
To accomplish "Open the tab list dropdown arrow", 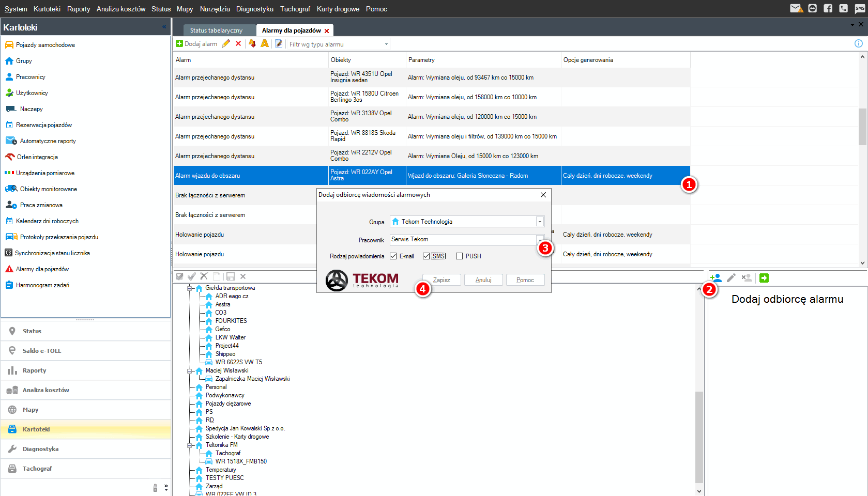I will (x=852, y=25).
